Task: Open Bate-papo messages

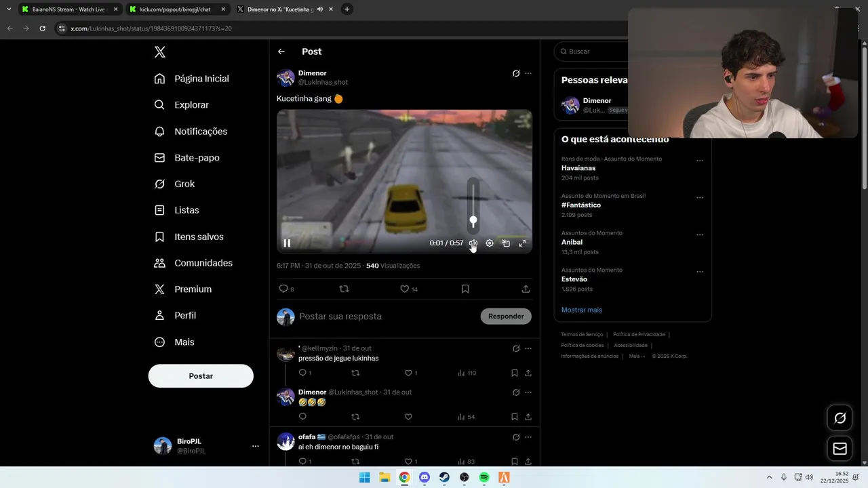Action: 186,158
